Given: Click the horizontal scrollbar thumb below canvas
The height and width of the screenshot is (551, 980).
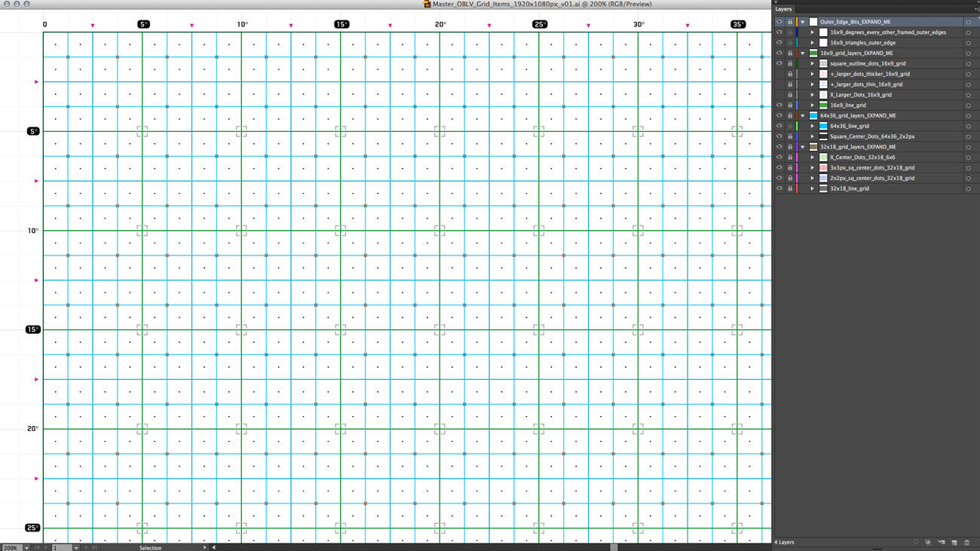Looking at the screenshot, I should (x=614, y=547).
